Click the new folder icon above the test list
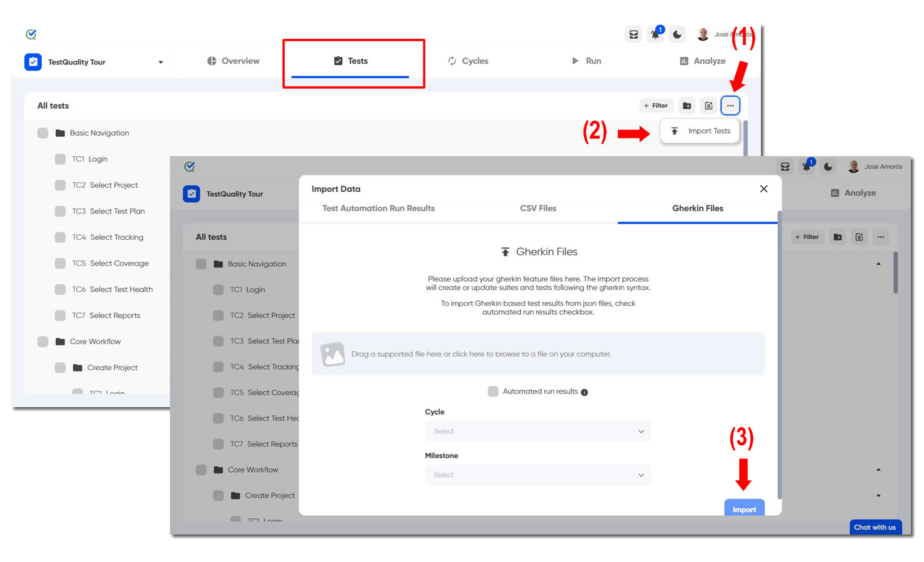 (687, 106)
